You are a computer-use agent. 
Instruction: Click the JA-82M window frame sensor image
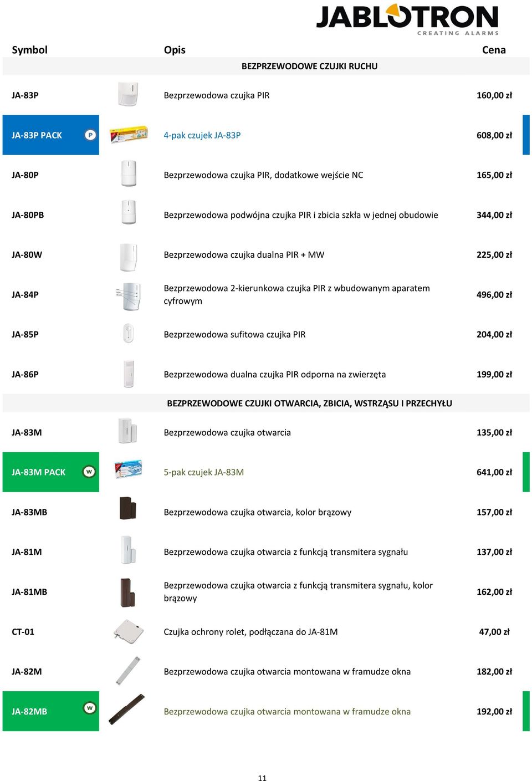[128, 670]
